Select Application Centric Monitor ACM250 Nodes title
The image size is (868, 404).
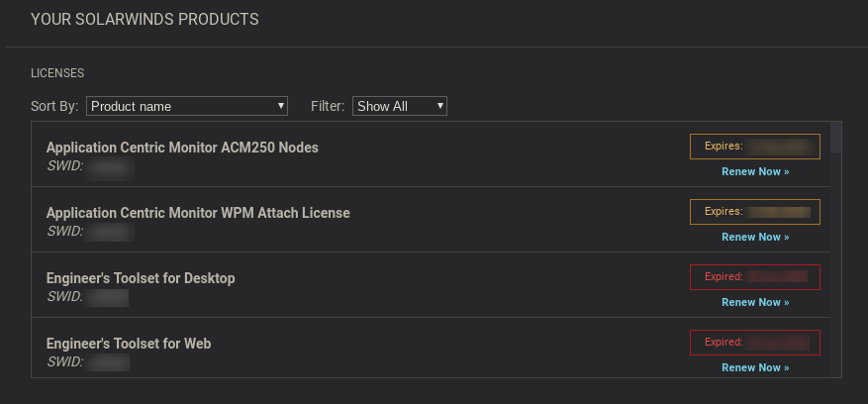[x=182, y=148]
